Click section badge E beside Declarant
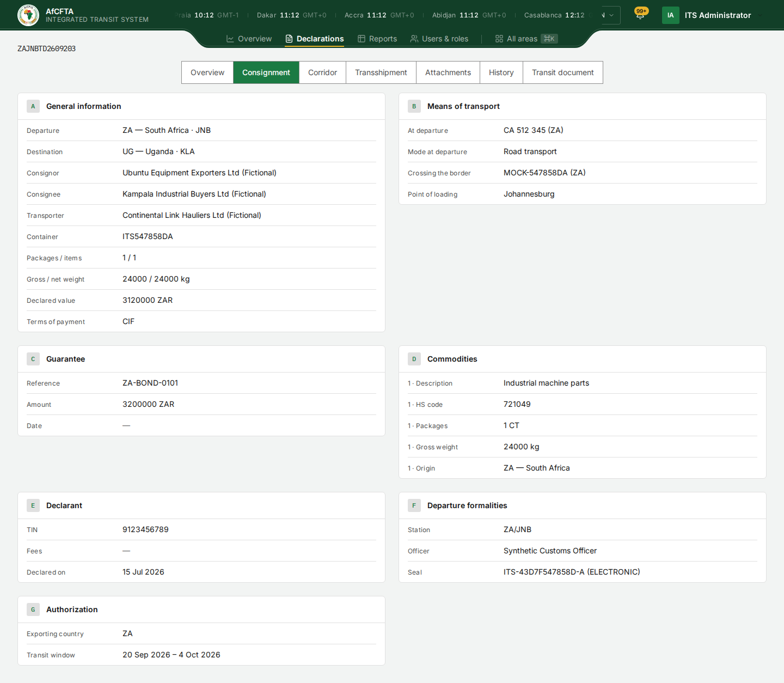Image resolution: width=784 pixels, height=683 pixels. click(x=33, y=505)
